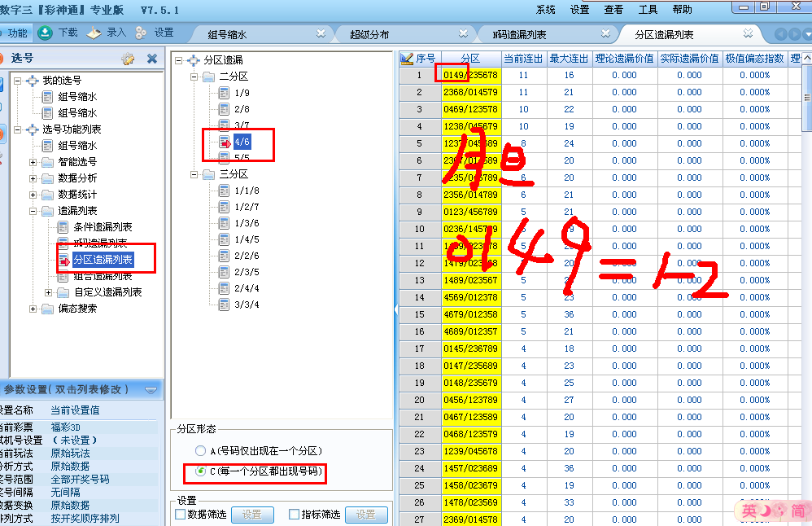Sort by 最大连出 column header
The image size is (812, 526).
(569, 59)
